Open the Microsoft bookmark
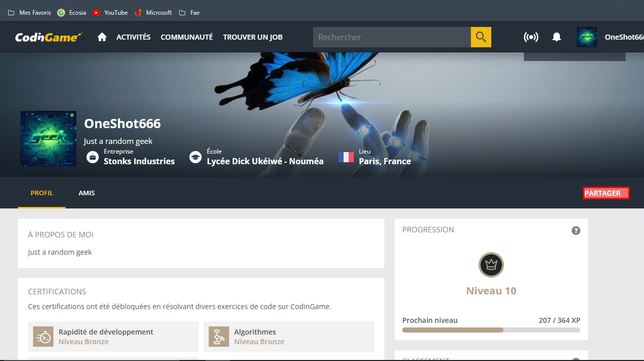This screenshot has height=361, width=644. (153, 13)
